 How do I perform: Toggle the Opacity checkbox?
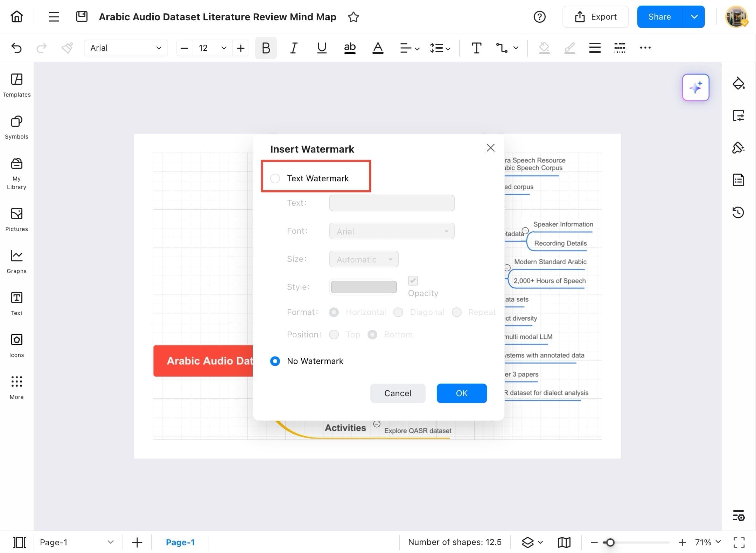pos(413,281)
